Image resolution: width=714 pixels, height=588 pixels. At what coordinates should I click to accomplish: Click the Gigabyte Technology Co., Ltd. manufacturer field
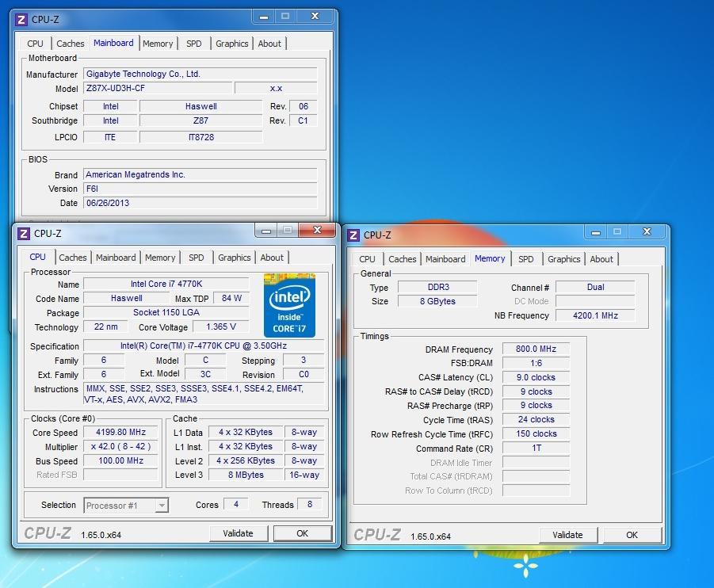coord(200,74)
